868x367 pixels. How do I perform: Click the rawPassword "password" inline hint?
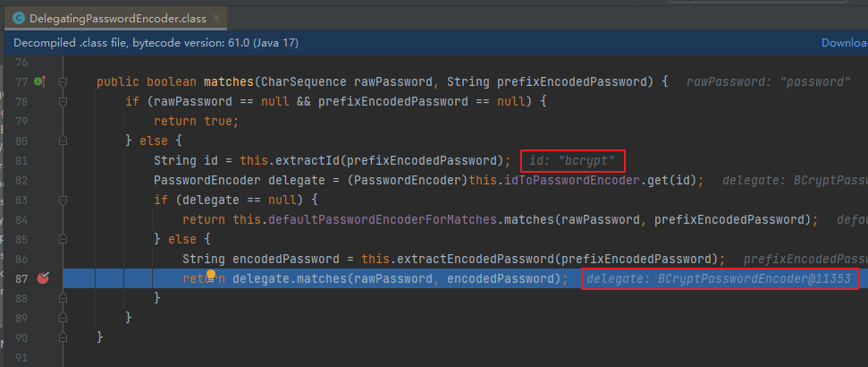point(769,82)
